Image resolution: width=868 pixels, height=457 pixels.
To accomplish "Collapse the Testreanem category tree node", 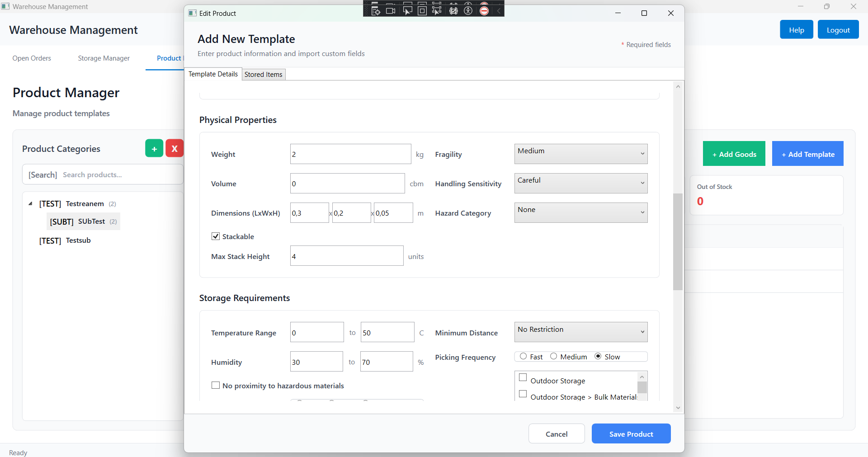I will click(x=30, y=204).
